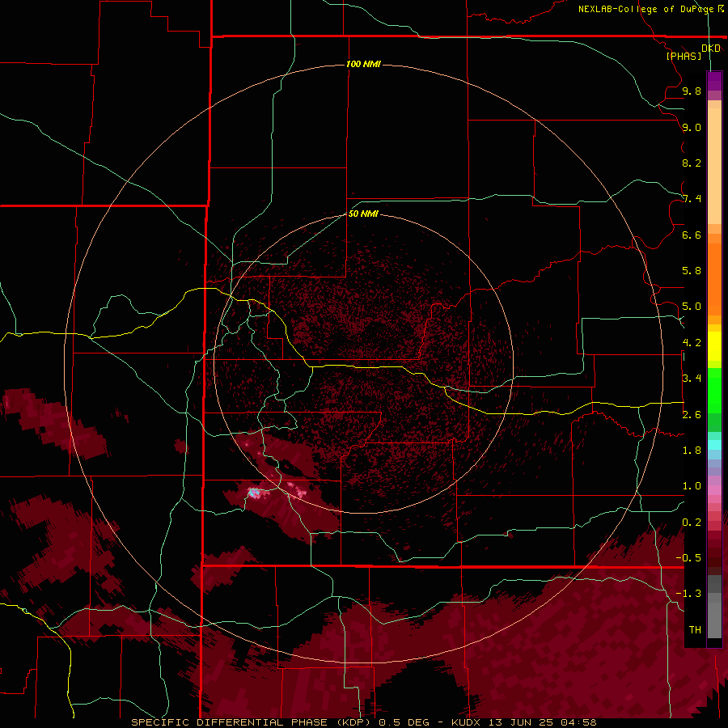
Task: Click the 8.2 value on the legend
Action: pos(692,163)
